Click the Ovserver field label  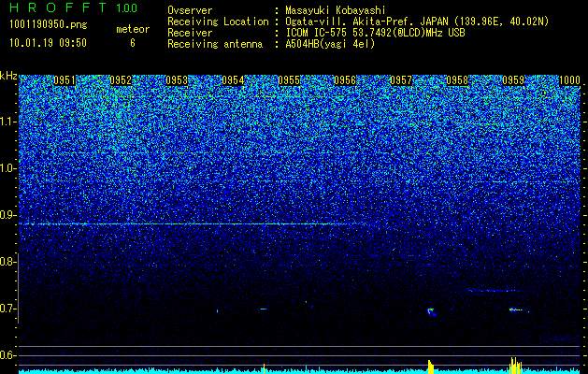(190, 10)
